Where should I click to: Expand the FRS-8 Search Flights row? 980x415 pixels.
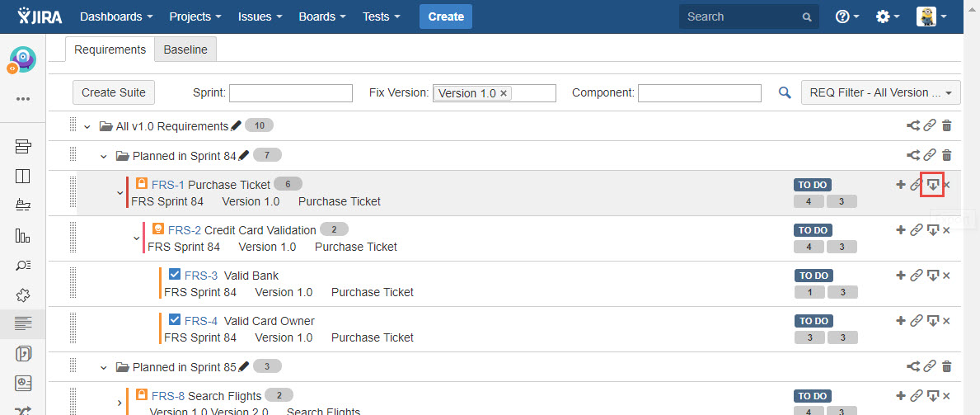click(120, 403)
